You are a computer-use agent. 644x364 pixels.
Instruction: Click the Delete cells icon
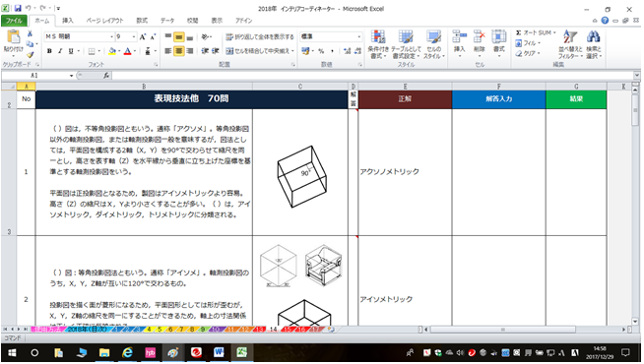pyautogui.click(x=479, y=37)
